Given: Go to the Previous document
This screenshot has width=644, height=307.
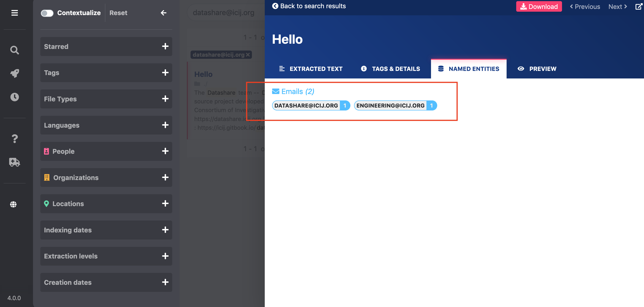Looking at the screenshot, I should coord(585,6).
